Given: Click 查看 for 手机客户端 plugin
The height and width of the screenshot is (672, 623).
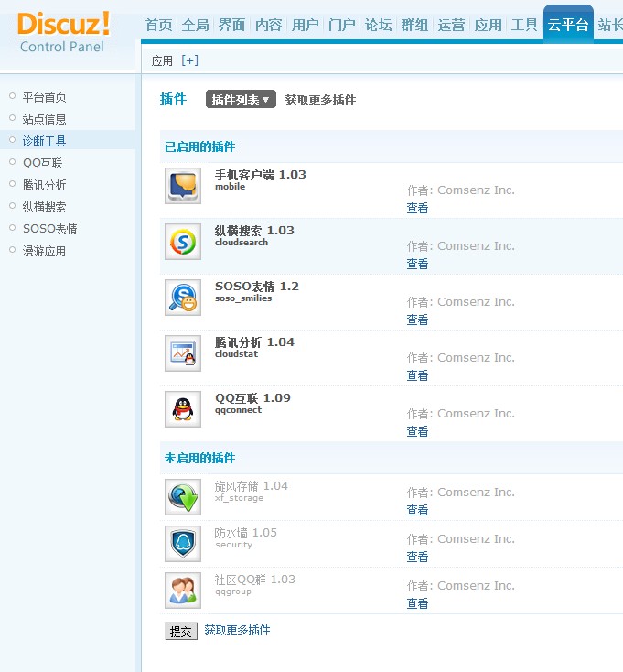Looking at the screenshot, I should [417, 208].
